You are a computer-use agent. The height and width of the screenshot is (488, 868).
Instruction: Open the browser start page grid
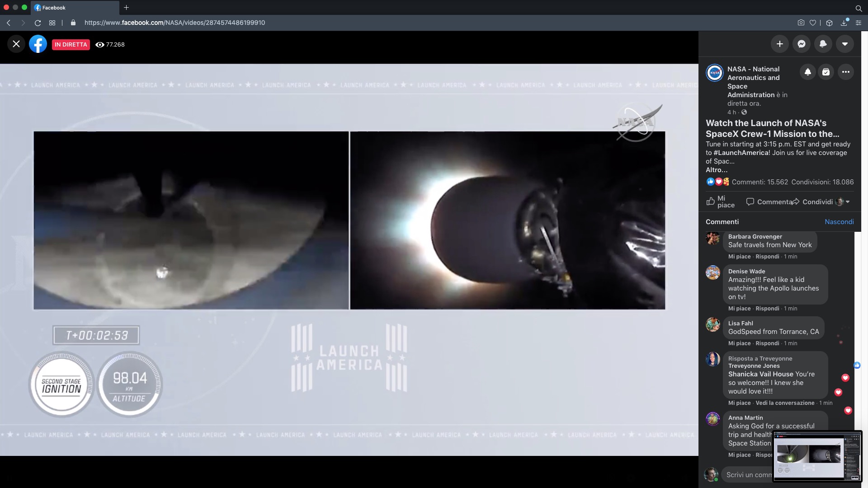click(52, 23)
